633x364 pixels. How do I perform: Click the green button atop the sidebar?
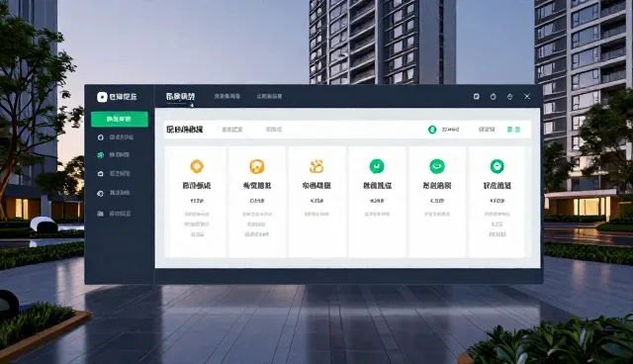point(120,119)
